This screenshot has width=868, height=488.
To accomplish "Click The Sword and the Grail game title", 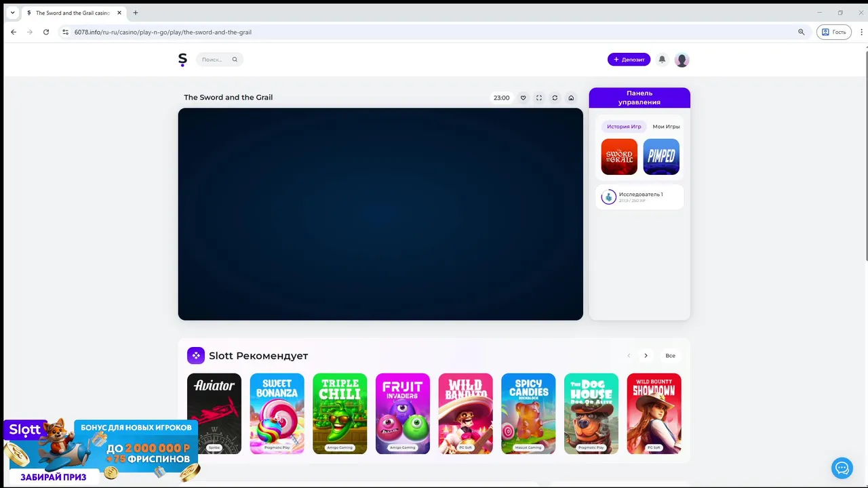I will [228, 98].
